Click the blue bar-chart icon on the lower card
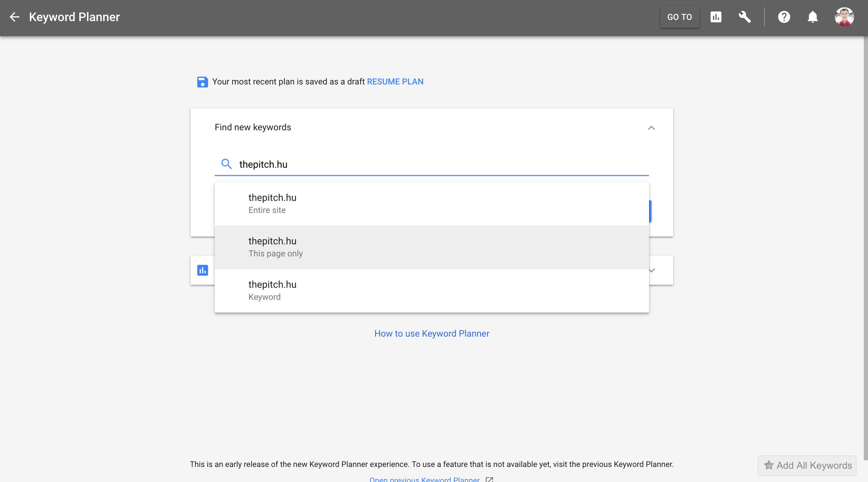 tap(202, 270)
